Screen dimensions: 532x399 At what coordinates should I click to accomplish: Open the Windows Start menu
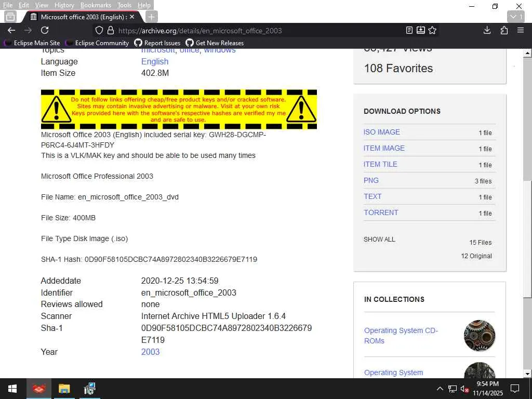click(x=12, y=389)
